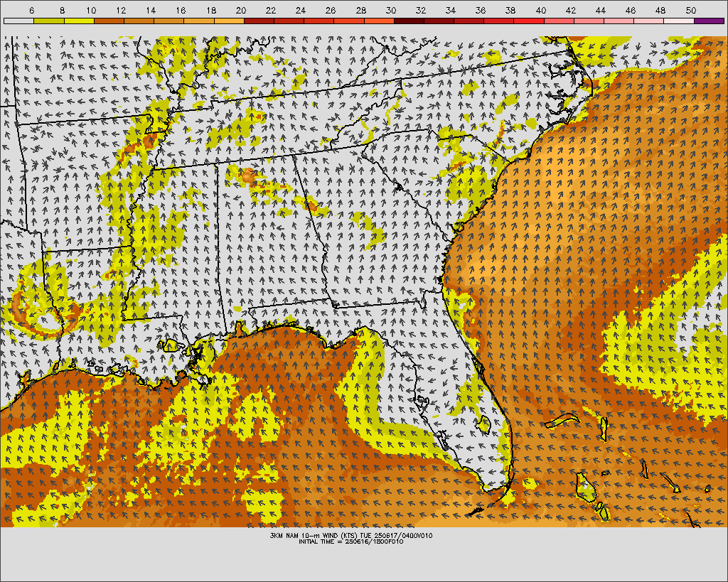This screenshot has height=582, width=728.
Task: Click the legend label "46"
Action: click(x=631, y=10)
